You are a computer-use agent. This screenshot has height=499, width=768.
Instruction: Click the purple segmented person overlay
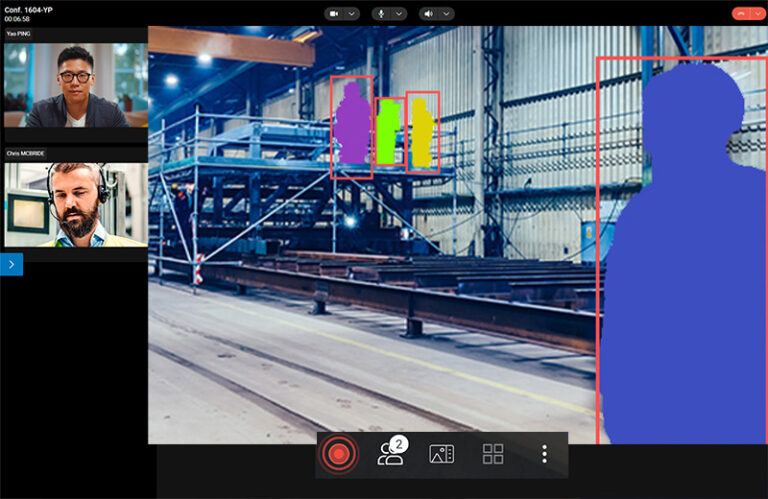pos(351,125)
